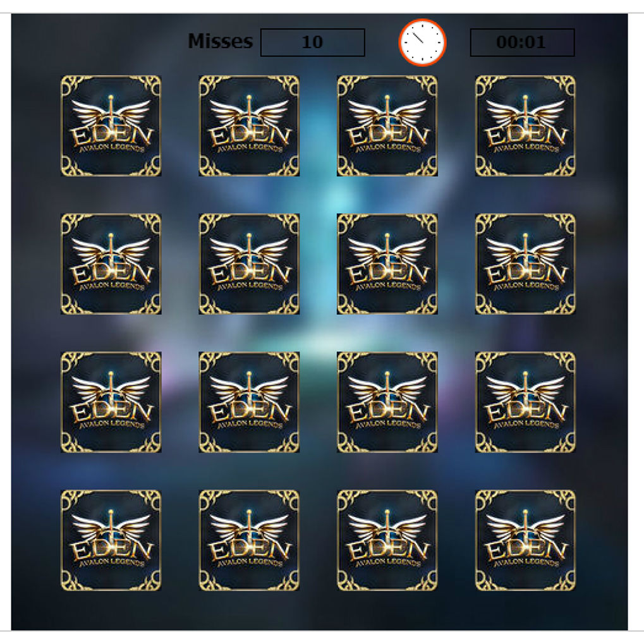The height and width of the screenshot is (644, 644).
Task: Flip the third card in the top row
Action: [387, 126]
